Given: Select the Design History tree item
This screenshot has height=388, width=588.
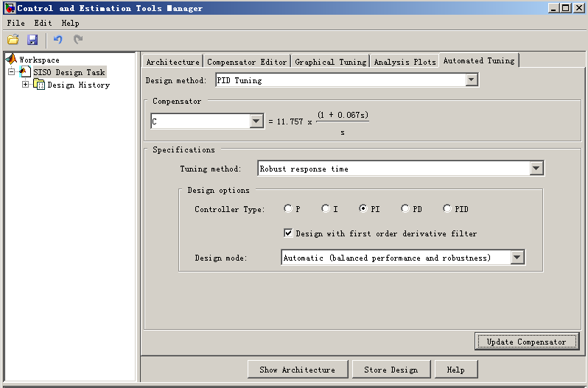Looking at the screenshot, I should (x=78, y=85).
